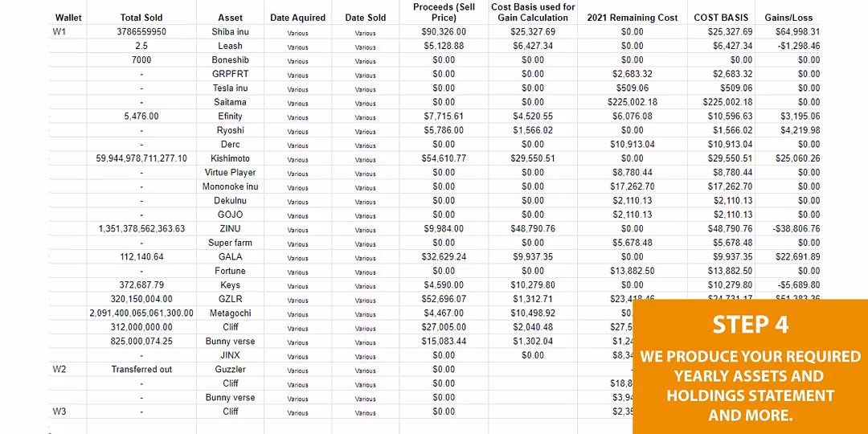
Task: Click Kishimoto's total sold amount cell
Action: [x=141, y=158]
